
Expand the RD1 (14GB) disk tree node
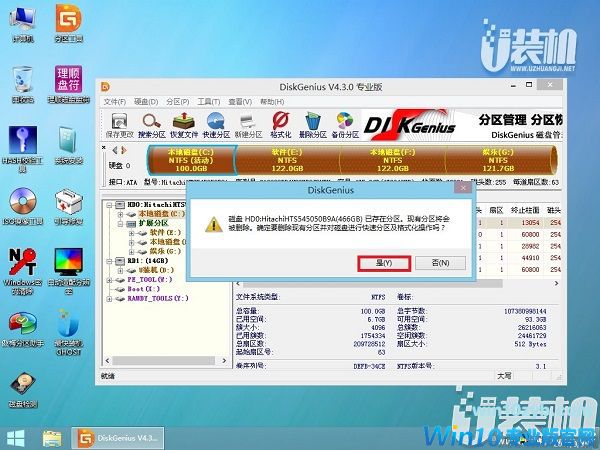coord(109,263)
